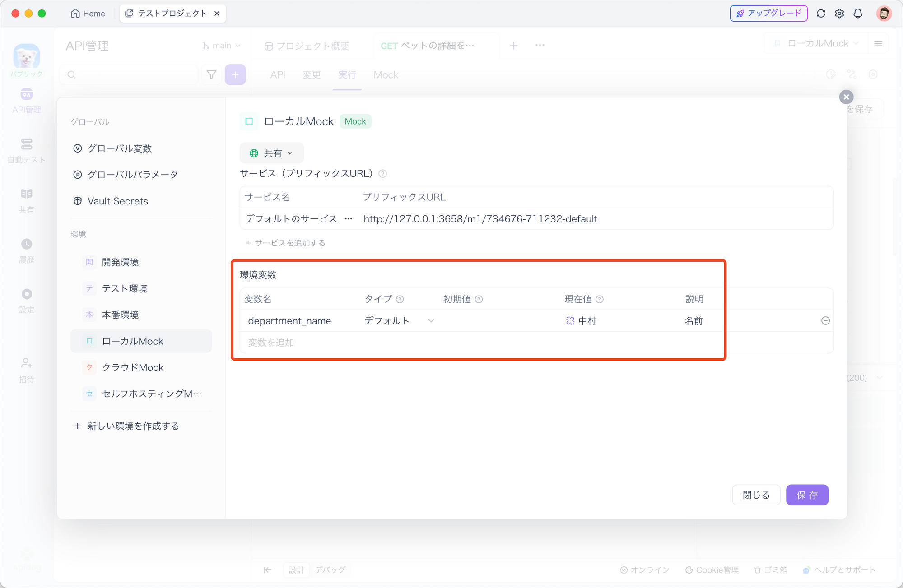
Task: Click the タイプ help icon
Action: [x=400, y=299]
